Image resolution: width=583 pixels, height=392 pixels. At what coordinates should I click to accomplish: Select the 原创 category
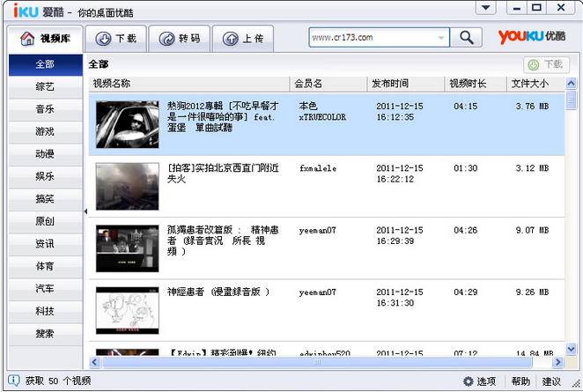click(x=46, y=222)
